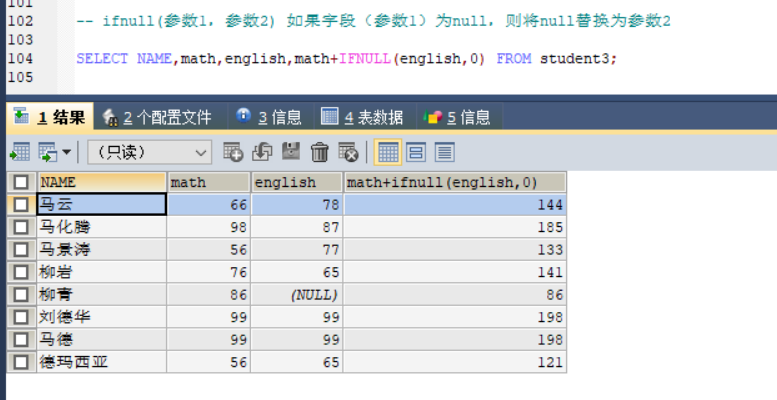This screenshot has height=400, width=777.
Task: Click the math cell 98
Action: coord(209,227)
